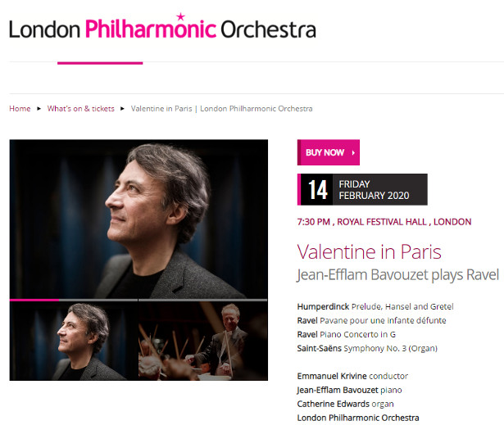Click the London Philharmonic Orchestra logo

pyautogui.click(x=162, y=27)
